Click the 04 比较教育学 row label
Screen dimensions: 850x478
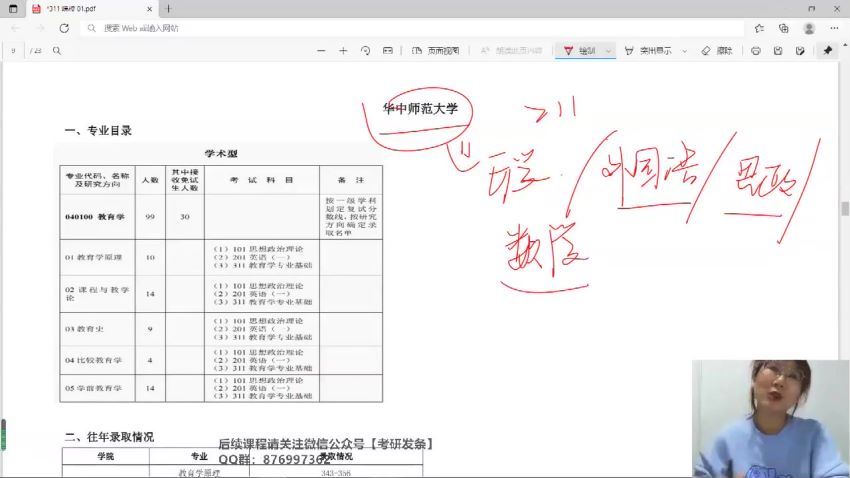pos(93,360)
